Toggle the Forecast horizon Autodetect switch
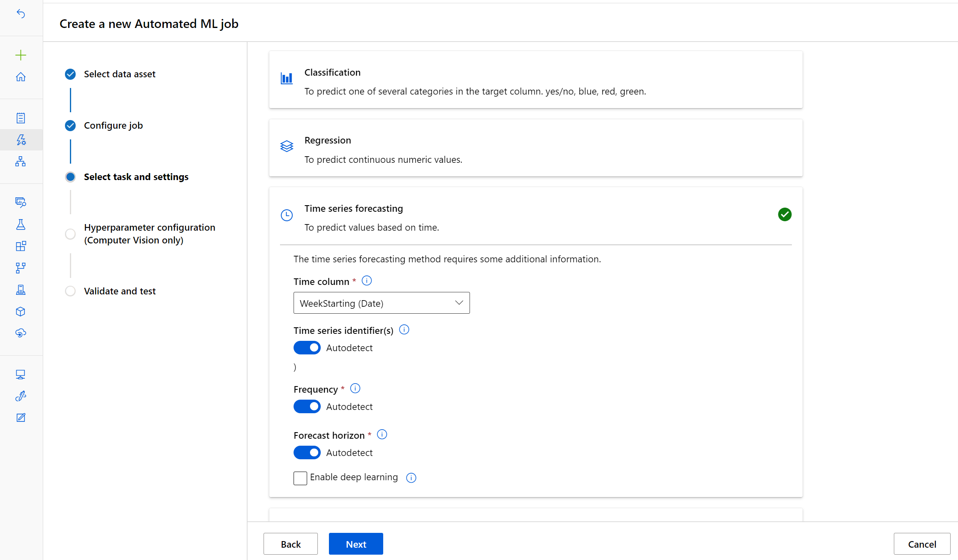 tap(307, 452)
